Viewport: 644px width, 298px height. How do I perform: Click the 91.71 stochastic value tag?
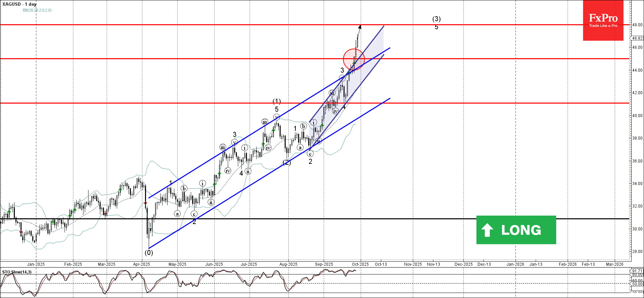(x=637, y=271)
